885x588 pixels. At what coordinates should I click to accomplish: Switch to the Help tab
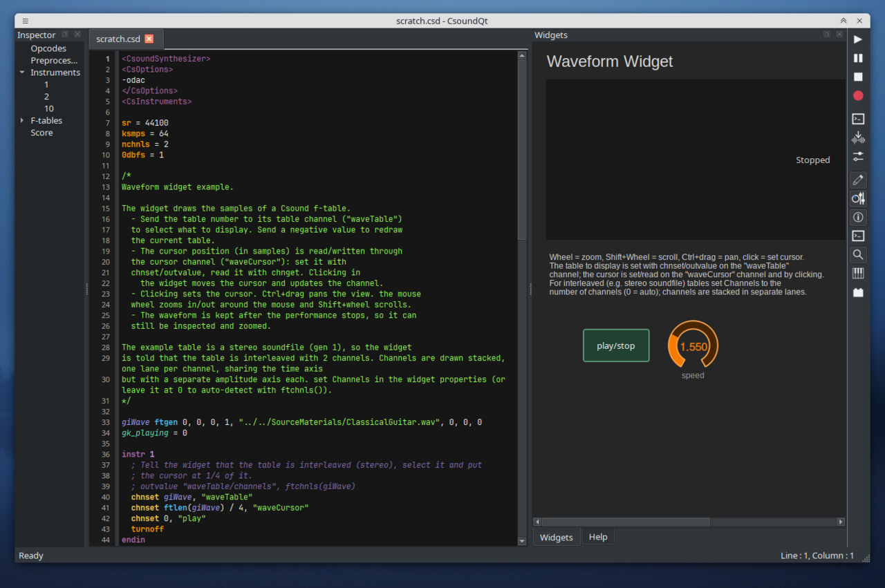pos(598,537)
